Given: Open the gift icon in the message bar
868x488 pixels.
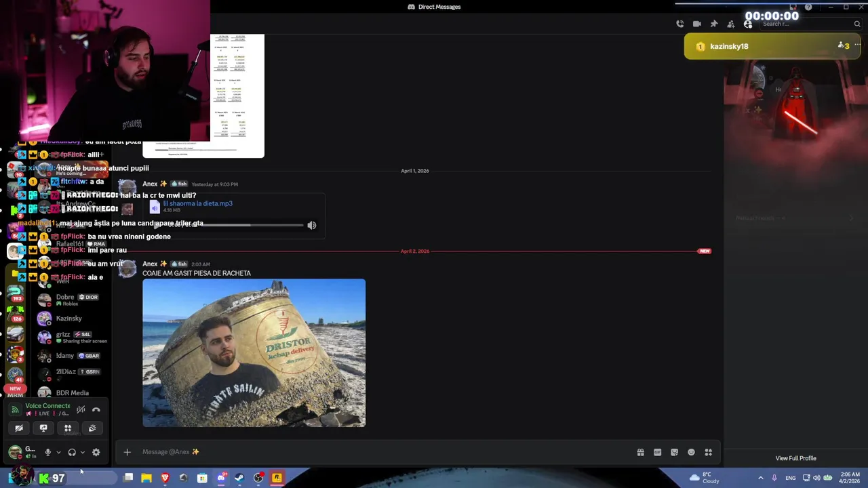Looking at the screenshot, I should point(640,452).
